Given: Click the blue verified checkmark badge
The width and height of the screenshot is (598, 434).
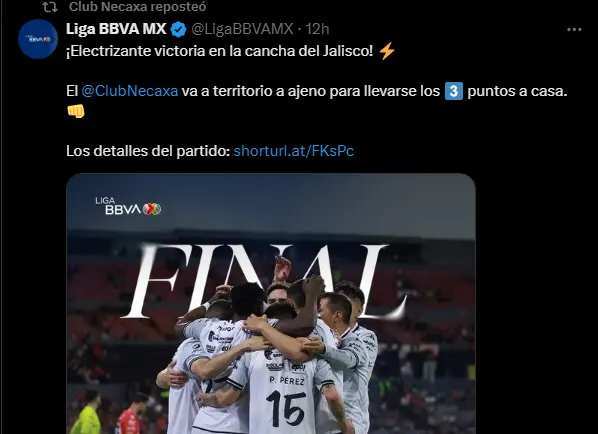Looking at the screenshot, I should [x=178, y=29].
